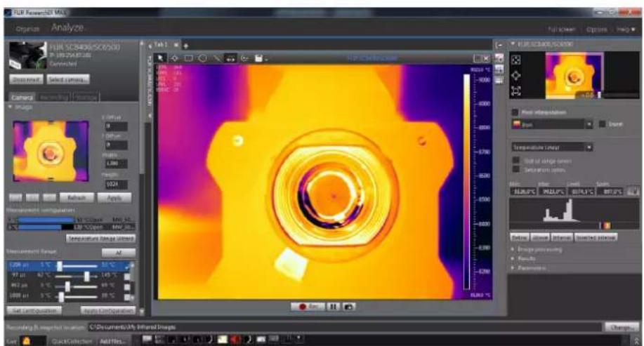Toggle the checkbox for the 462 µs range row
The image size is (644, 346).
(x=127, y=286)
